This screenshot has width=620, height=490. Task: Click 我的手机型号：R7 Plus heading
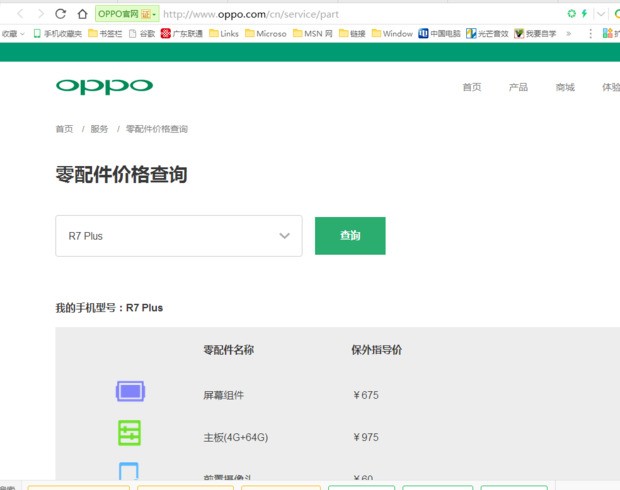pos(109,308)
